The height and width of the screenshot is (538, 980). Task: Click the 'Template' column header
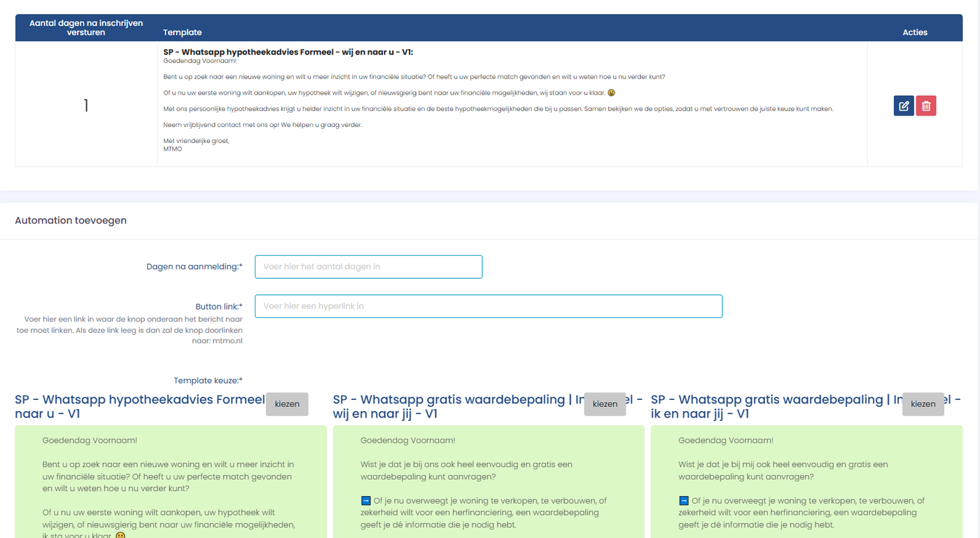[182, 32]
